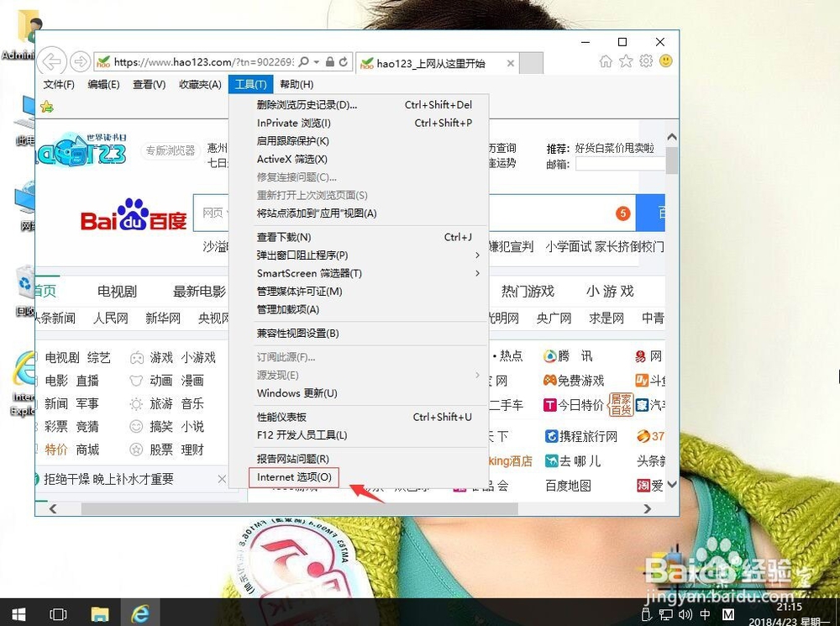Click the browser Back arrow button

(52, 61)
